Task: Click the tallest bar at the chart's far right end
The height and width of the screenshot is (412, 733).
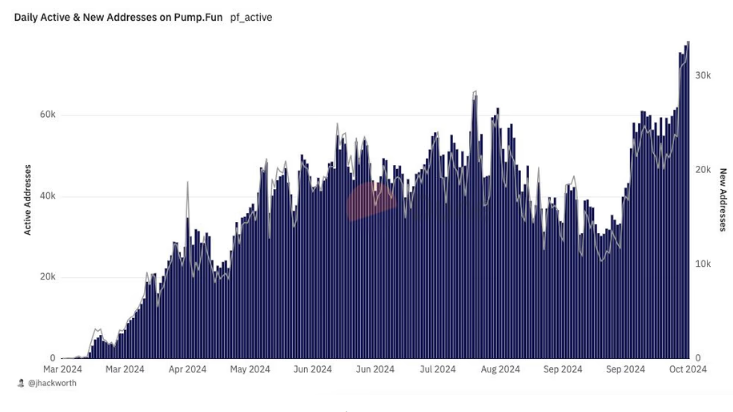Action: (x=688, y=200)
